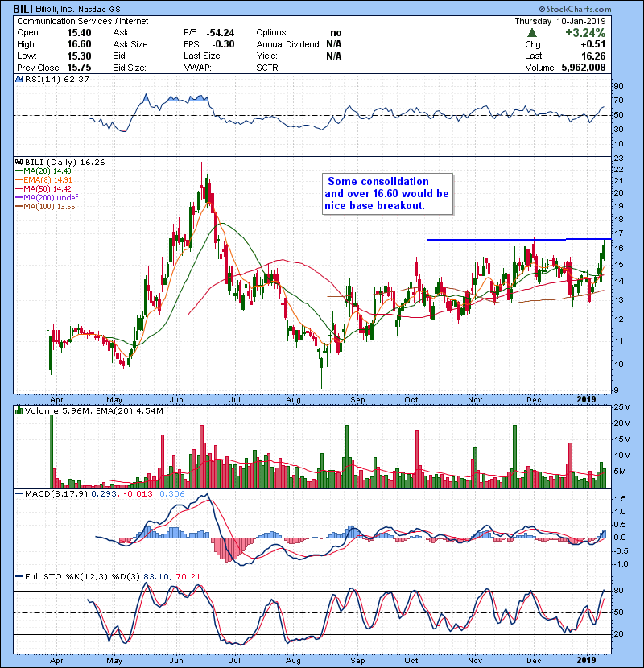Click the 2019 label on bottom time axis
The image size is (644, 668).
coord(586,660)
